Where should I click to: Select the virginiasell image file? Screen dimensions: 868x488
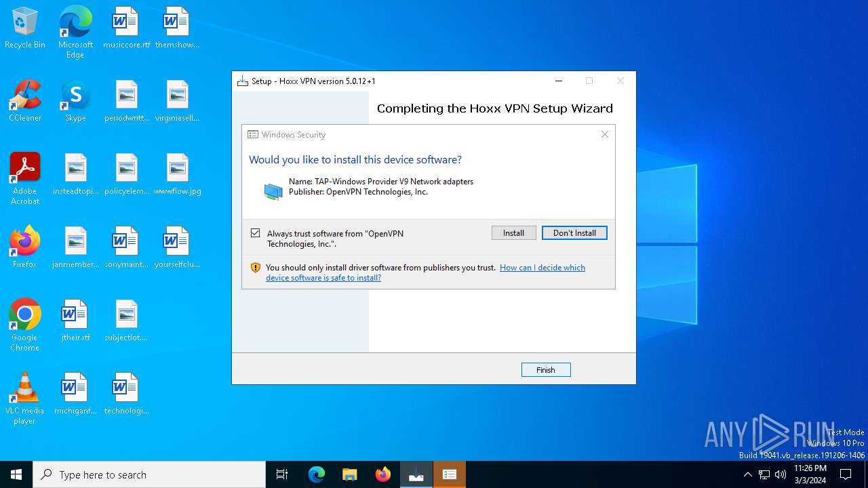click(177, 102)
